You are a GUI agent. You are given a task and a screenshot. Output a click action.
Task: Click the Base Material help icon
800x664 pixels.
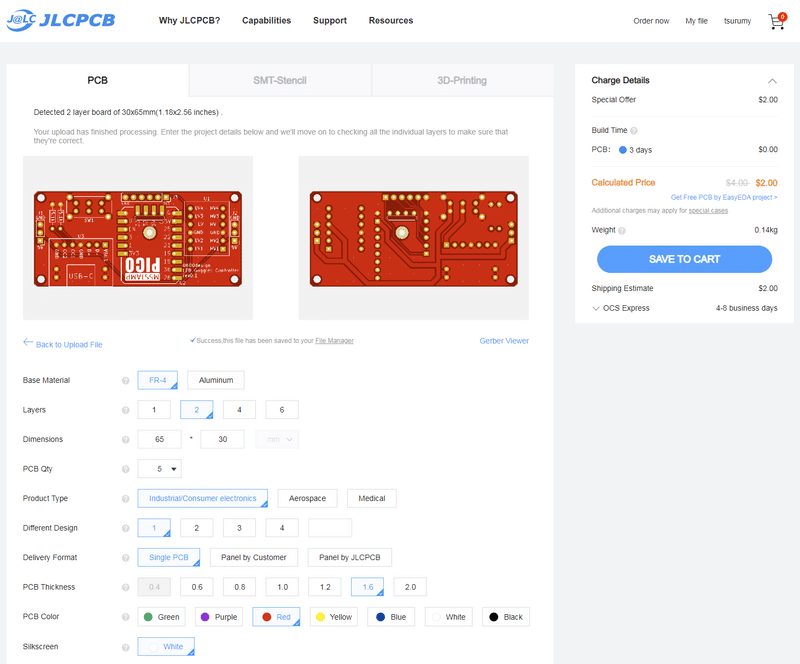(126, 381)
